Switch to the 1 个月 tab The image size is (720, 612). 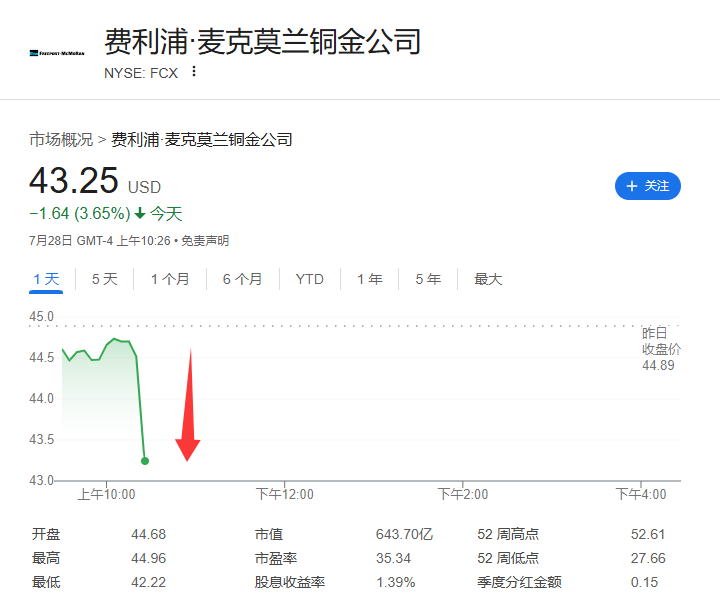pyautogui.click(x=170, y=279)
